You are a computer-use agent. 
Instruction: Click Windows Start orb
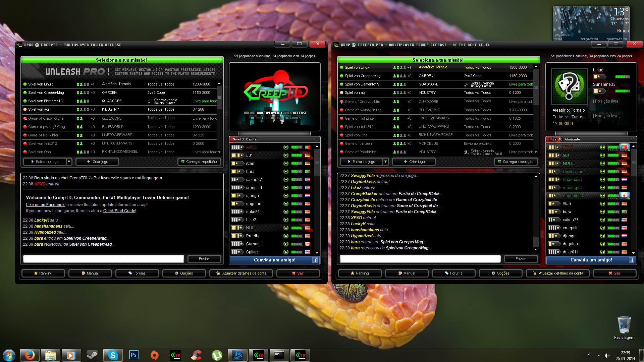point(9,355)
